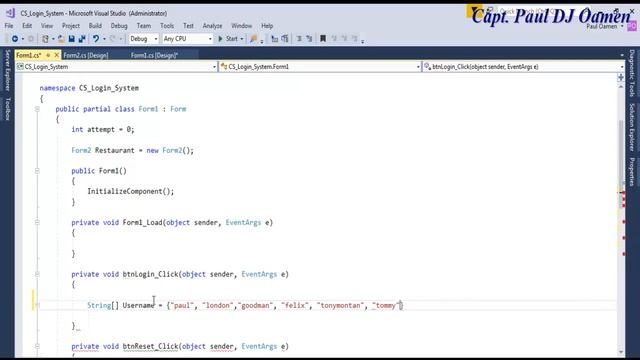Open the CS_Login_System project scope dropdown
The image size is (640, 360).
tap(116, 67)
